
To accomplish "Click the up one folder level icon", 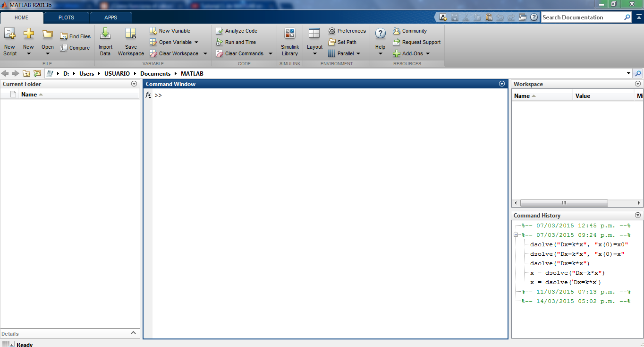I will pyautogui.click(x=26, y=73).
